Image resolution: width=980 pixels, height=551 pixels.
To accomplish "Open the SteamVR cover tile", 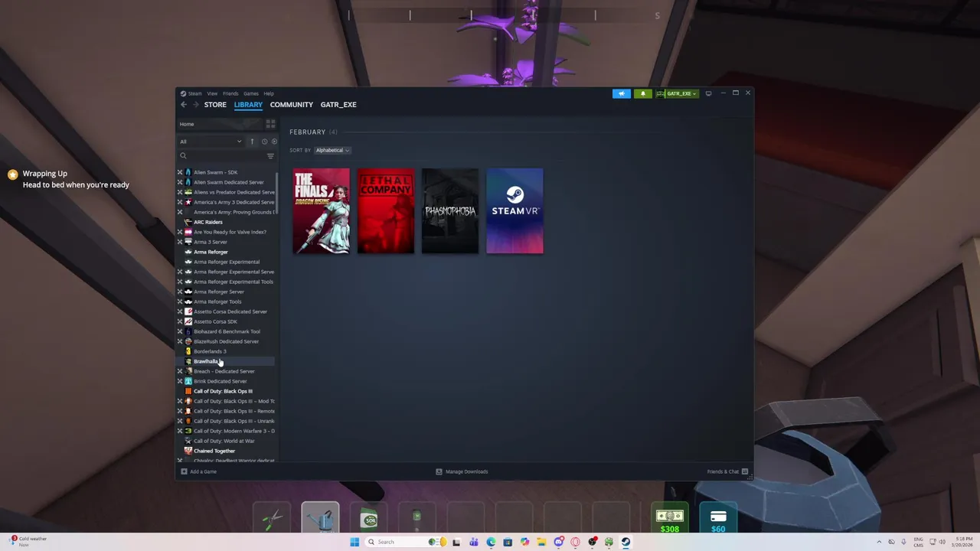I will coord(514,210).
